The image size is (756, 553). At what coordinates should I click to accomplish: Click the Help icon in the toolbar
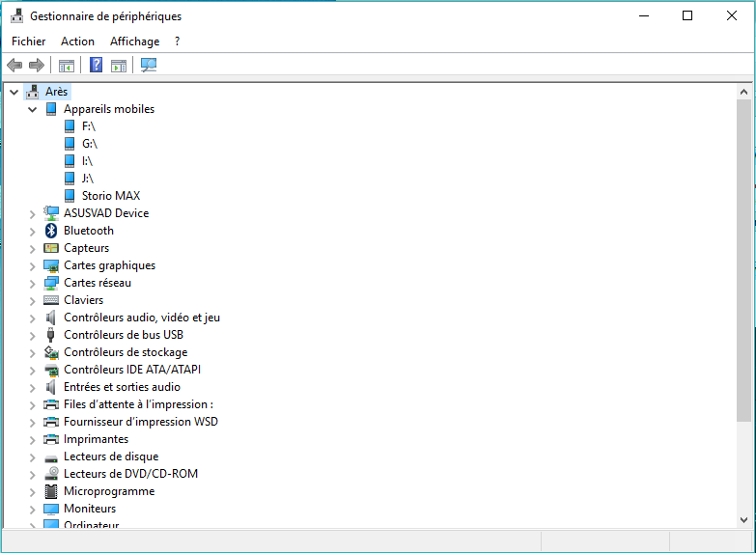(96, 66)
